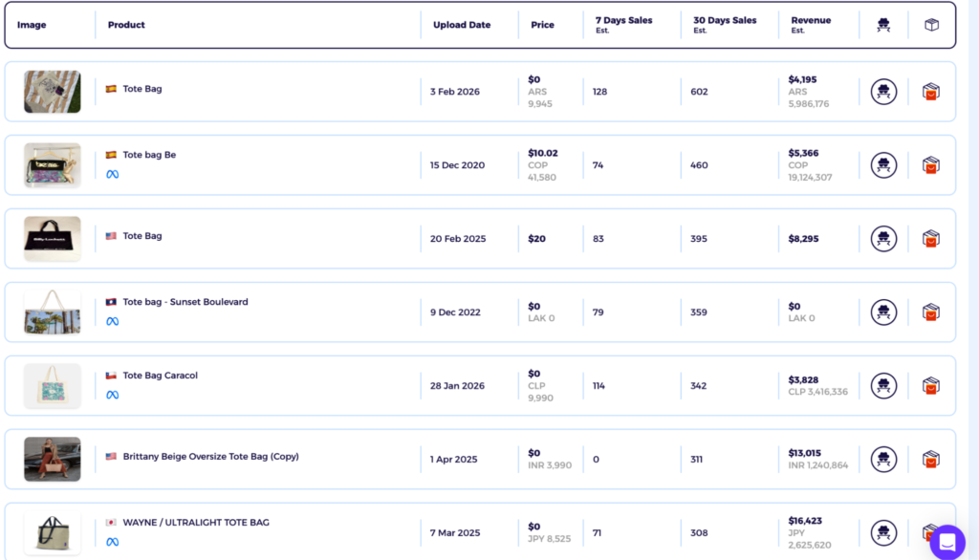Click the black tote bag thumbnail image

point(53,239)
